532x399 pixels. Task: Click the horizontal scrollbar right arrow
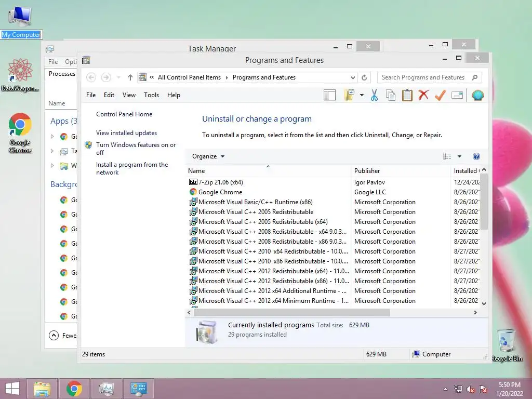[x=475, y=312]
